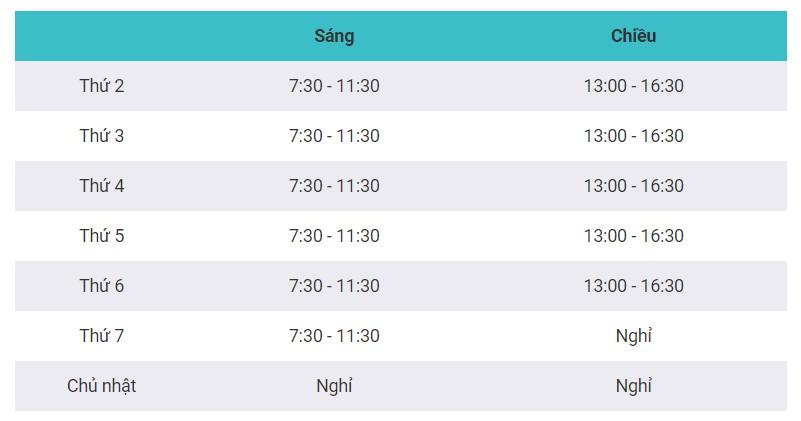Image resolution: width=801 pixels, height=421 pixels.
Task: Select the Thứ 5 row label
Action: click(102, 236)
